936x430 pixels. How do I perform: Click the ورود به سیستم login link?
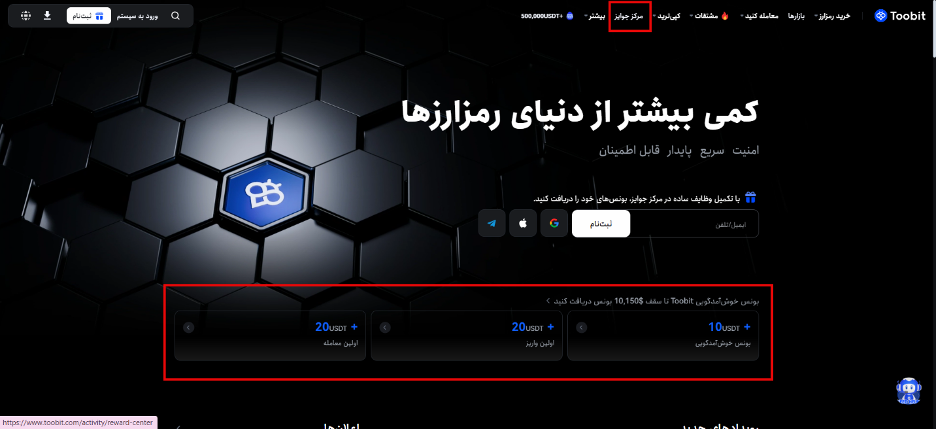138,16
